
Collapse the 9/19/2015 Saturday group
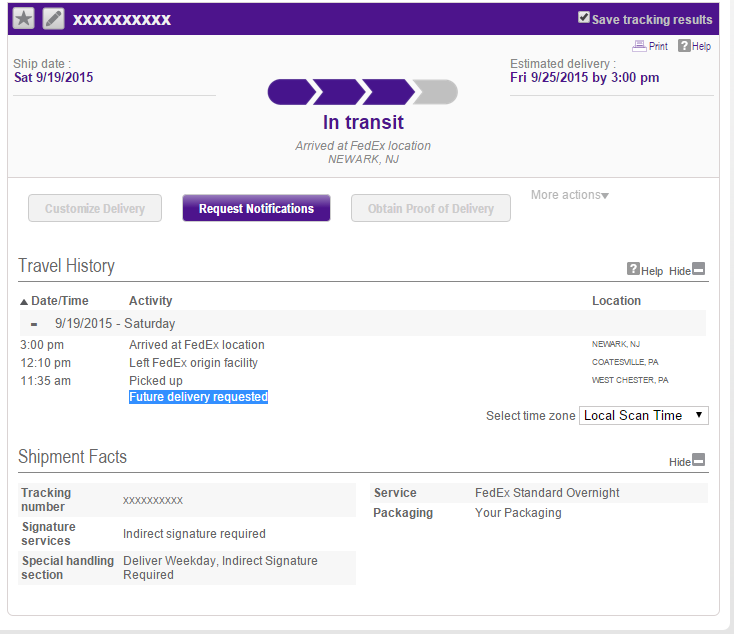pyautogui.click(x=34, y=324)
